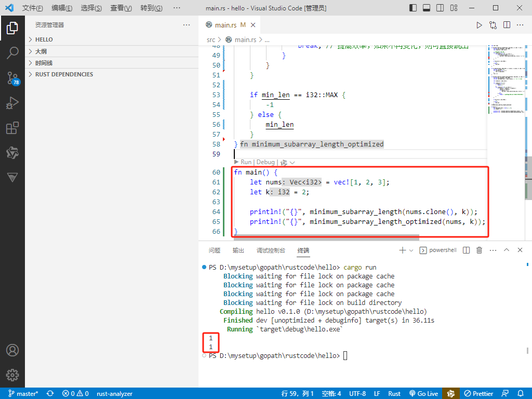Screen dimensions: 532x399
Task: Split the editor to the right
Action: [507, 25]
